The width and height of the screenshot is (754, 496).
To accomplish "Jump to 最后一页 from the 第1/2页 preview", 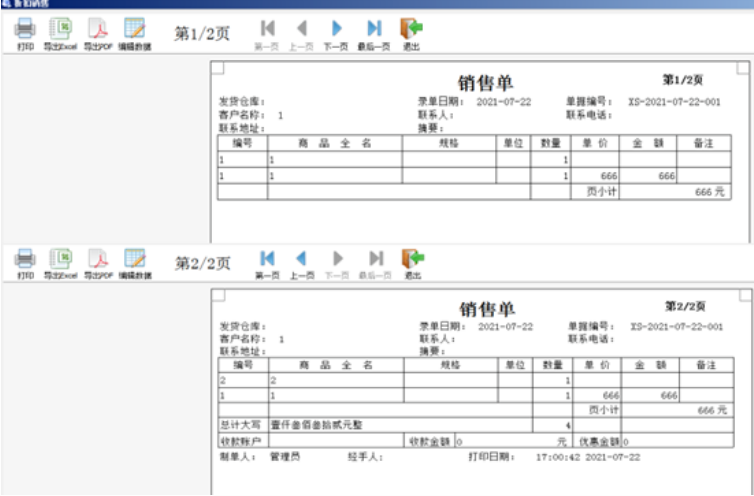I will coord(374,30).
